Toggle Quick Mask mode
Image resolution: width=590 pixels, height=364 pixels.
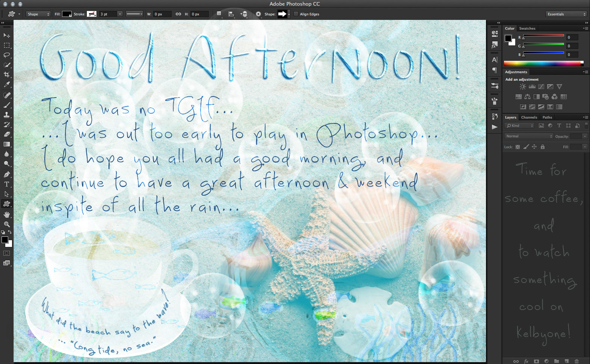[x=7, y=253]
